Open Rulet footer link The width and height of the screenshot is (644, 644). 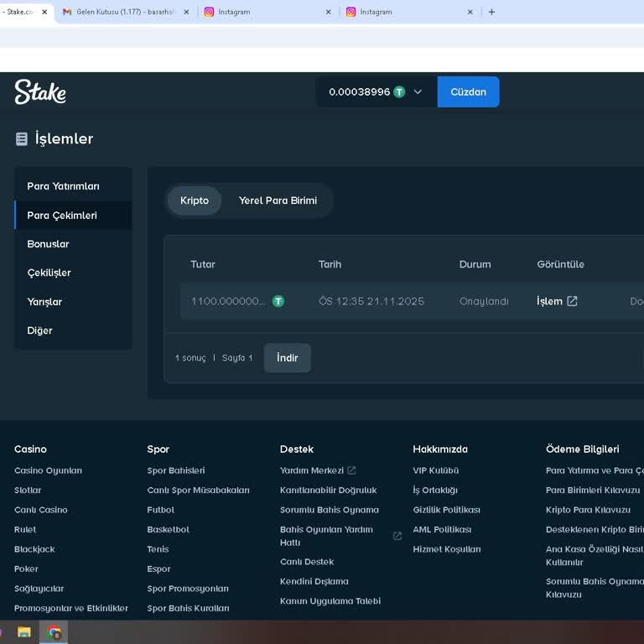[x=25, y=529]
